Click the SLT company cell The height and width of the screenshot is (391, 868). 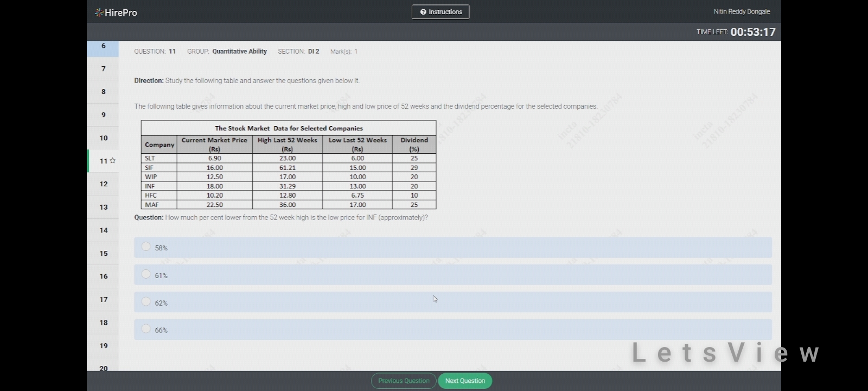(x=159, y=158)
